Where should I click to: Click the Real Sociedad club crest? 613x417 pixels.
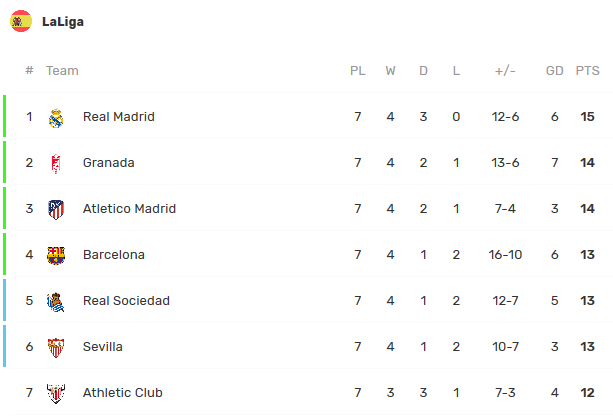pos(56,301)
